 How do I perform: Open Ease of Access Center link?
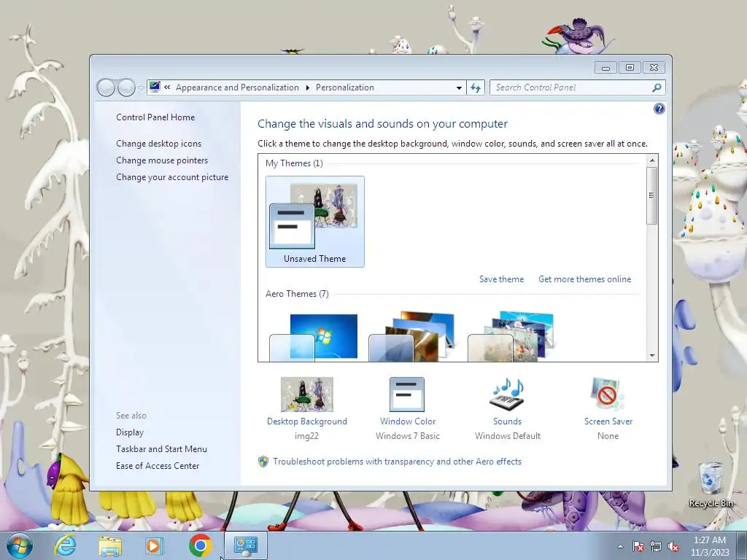(158, 465)
